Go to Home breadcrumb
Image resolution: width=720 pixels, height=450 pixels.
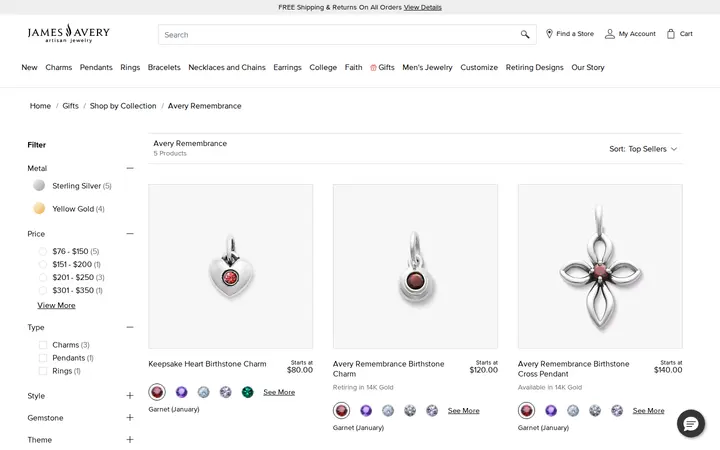coord(40,106)
